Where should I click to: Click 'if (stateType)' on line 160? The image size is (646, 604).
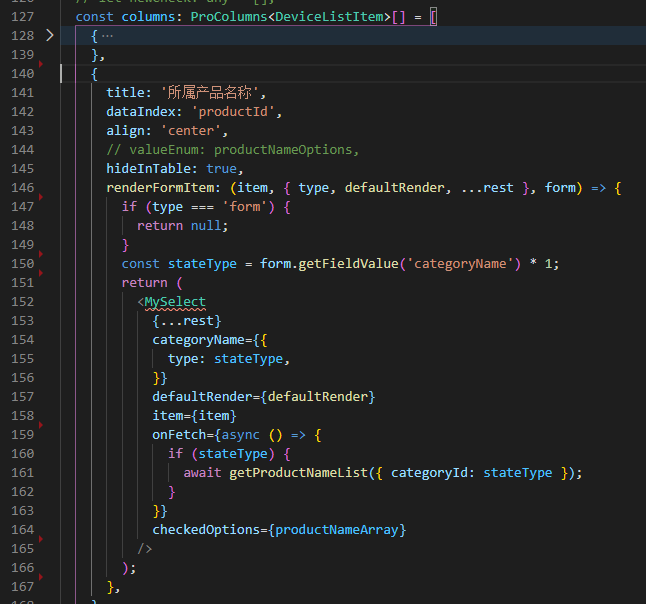(x=221, y=454)
